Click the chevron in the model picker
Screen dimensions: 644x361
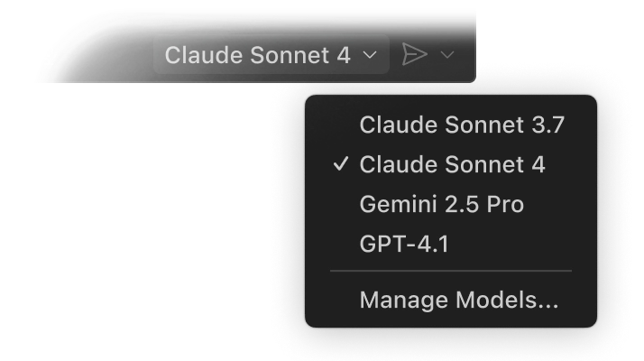click(369, 56)
